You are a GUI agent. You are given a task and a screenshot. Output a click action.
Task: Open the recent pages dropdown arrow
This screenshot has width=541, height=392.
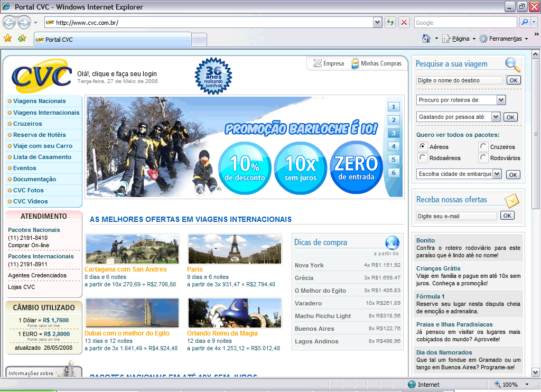[35, 23]
